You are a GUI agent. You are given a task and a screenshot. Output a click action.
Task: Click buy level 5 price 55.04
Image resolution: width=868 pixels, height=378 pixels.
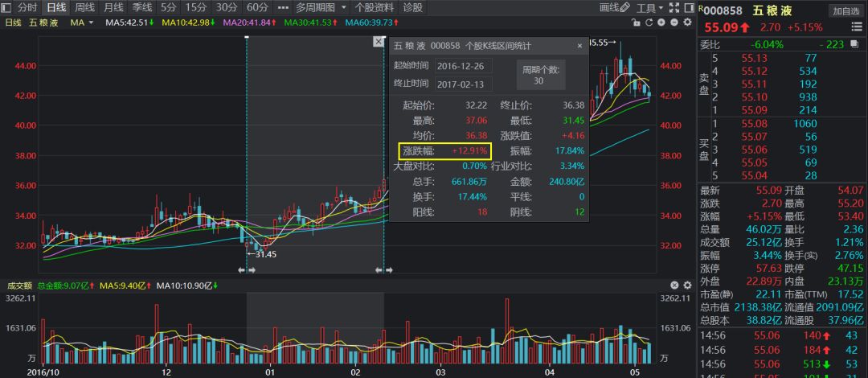point(755,175)
